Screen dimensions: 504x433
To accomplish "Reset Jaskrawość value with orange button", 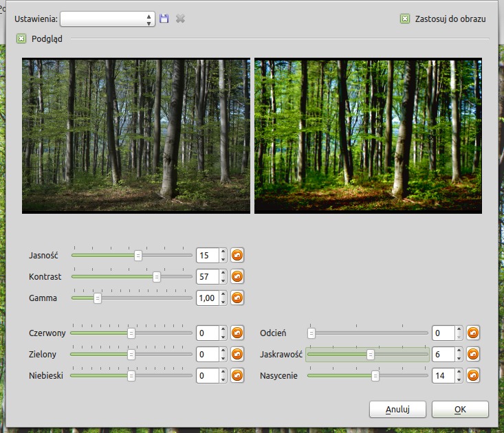I will 473,354.
